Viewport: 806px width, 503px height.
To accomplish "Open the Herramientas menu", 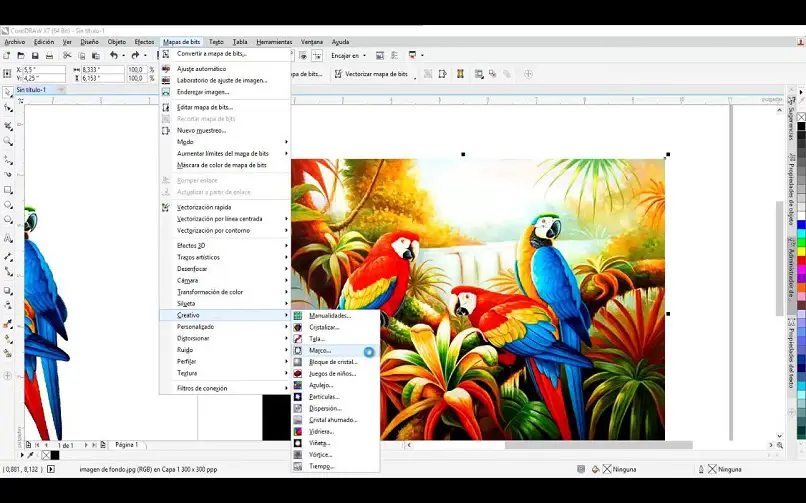I will (273, 42).
